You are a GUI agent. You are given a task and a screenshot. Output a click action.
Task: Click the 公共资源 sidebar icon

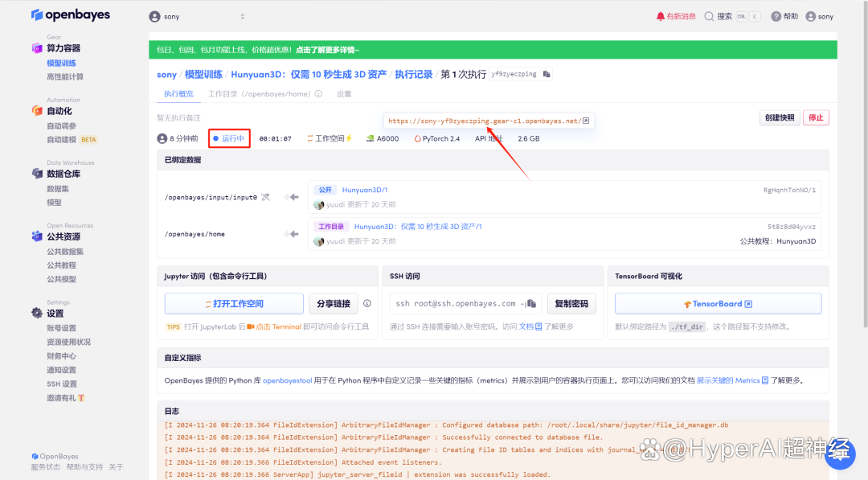[x=37, y=236]
